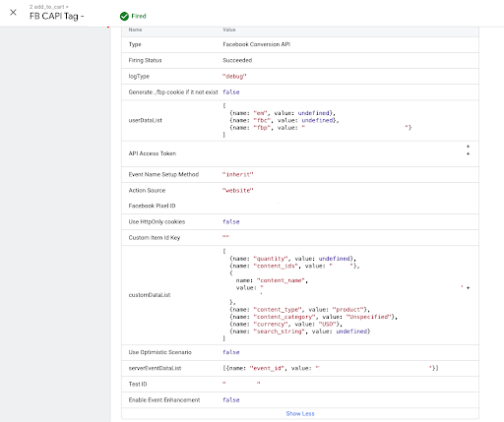Select the 'Succeeded' value
The width and height of the screenshot is (504, 422).
[237, 60]
